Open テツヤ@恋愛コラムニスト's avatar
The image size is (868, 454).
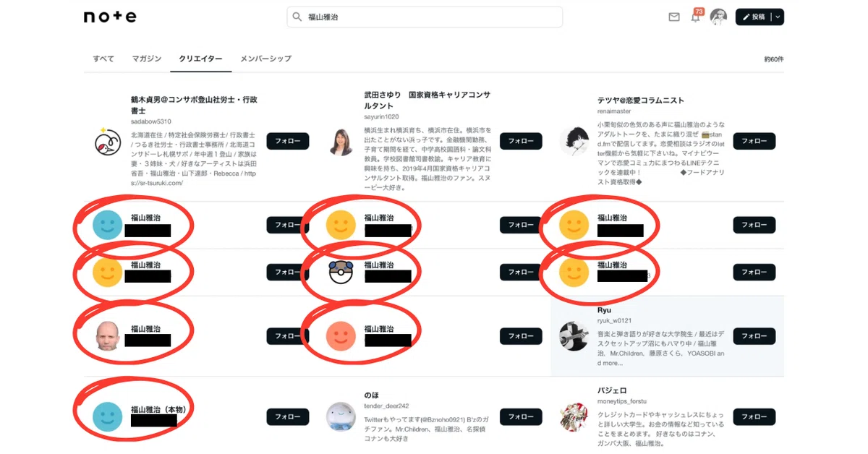(x=574, y=141)
